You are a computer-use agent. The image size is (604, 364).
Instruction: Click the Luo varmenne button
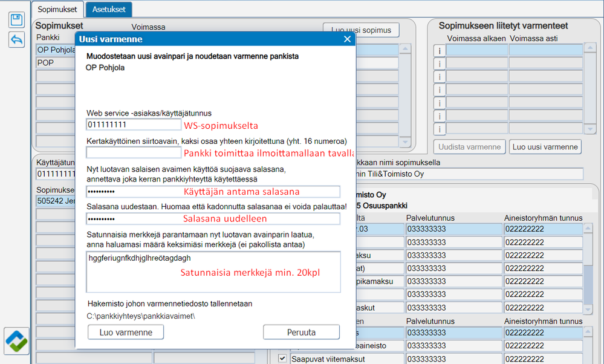[x=126, y=332]
